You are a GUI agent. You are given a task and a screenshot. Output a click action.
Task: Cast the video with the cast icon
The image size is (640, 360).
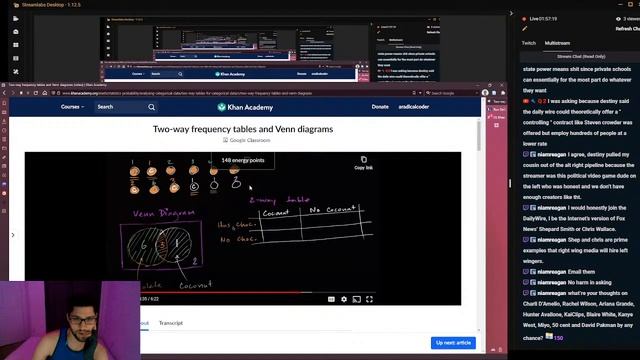[x=356, y=300]
